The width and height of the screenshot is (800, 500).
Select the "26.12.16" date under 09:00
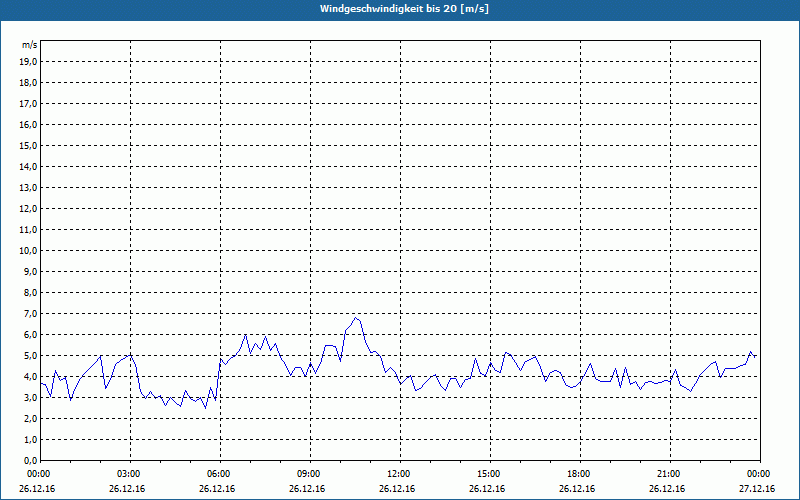pyautogui.click(x=307, y=489)
